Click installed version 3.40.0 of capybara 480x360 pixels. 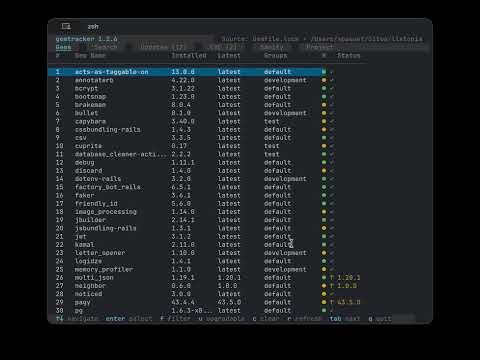pyautogui.click(x=183, y=121)
